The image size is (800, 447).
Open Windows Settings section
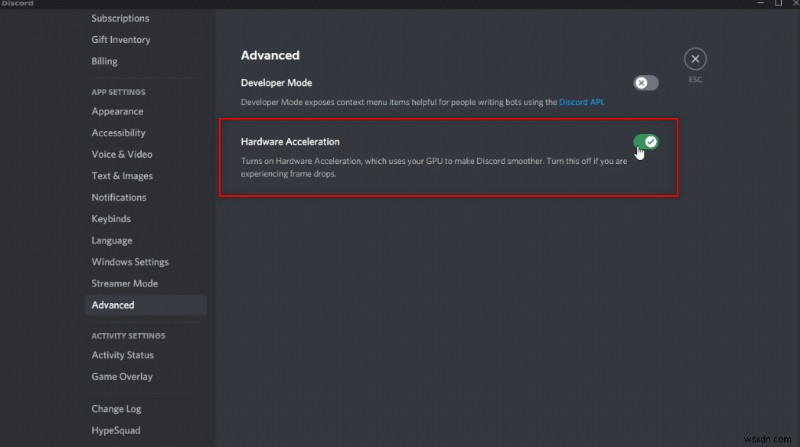(x=130, y=262)
